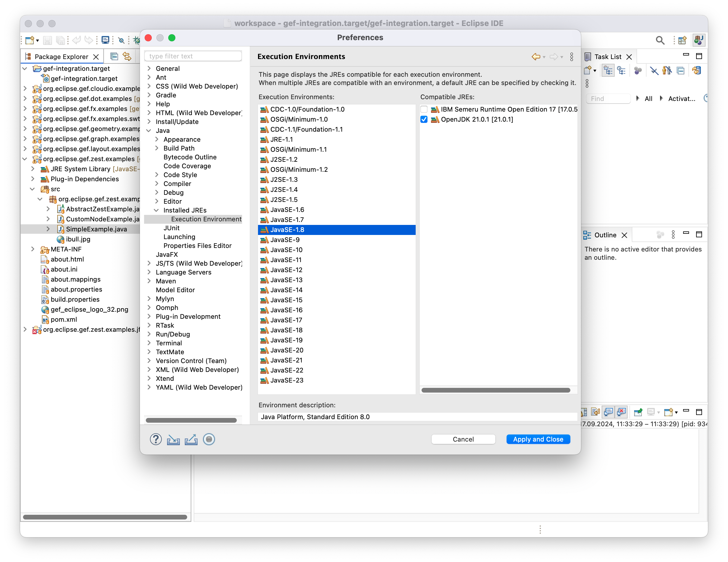
Task: Expand the Compiler preferences node
Action: coord(157,184)
